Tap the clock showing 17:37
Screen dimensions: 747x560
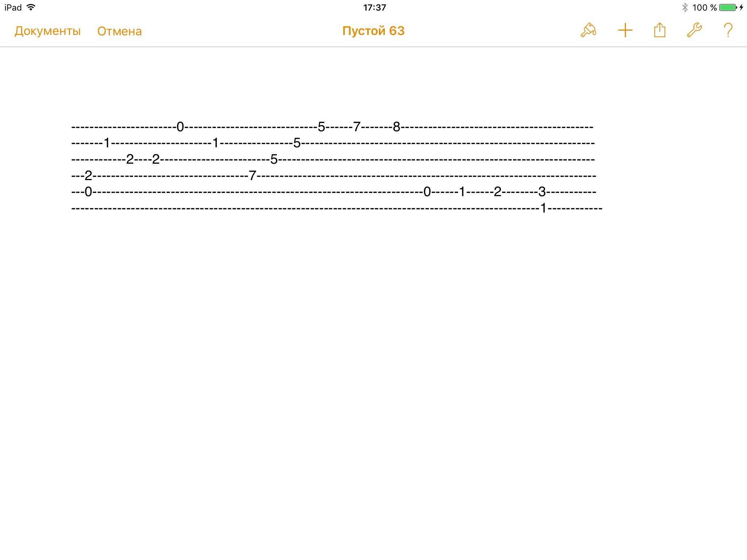point(375,8)
